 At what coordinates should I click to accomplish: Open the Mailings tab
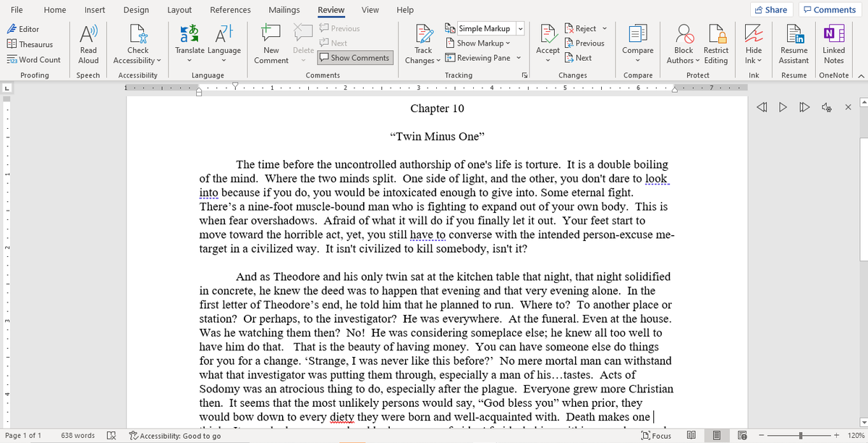[x=284, y=9]
